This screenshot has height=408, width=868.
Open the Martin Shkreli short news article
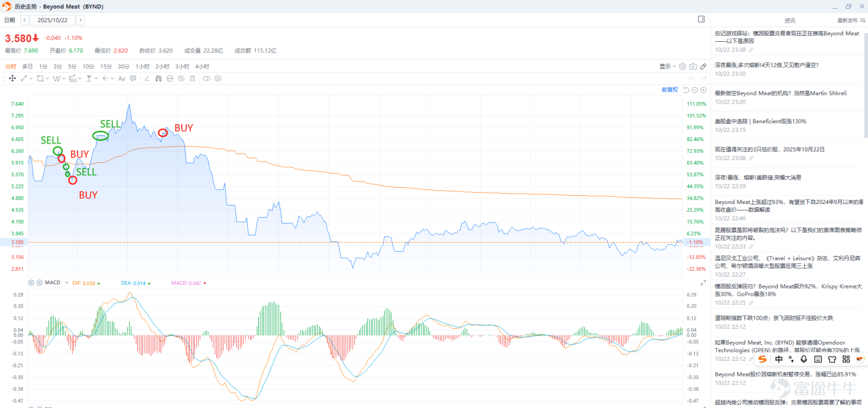click(780, 93)
